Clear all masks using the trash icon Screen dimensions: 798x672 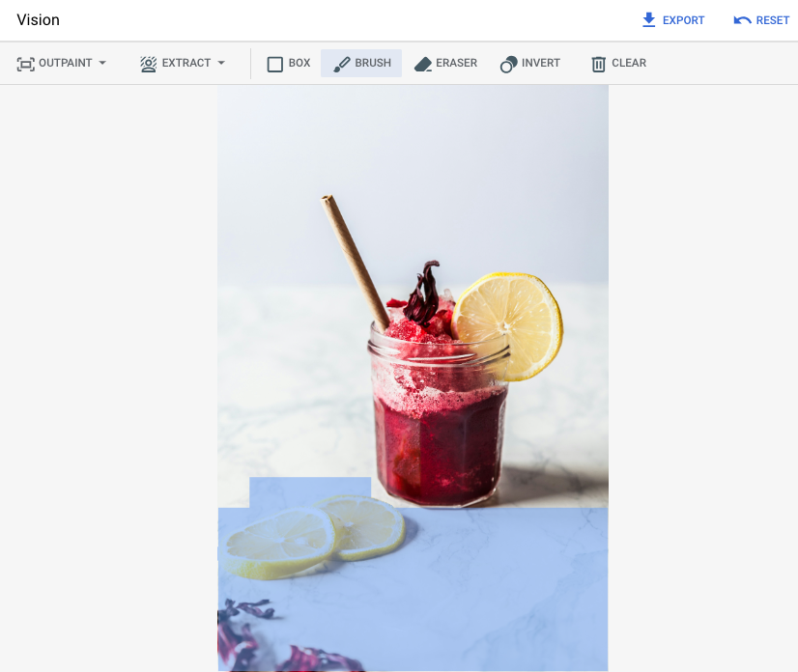point(599,63)
